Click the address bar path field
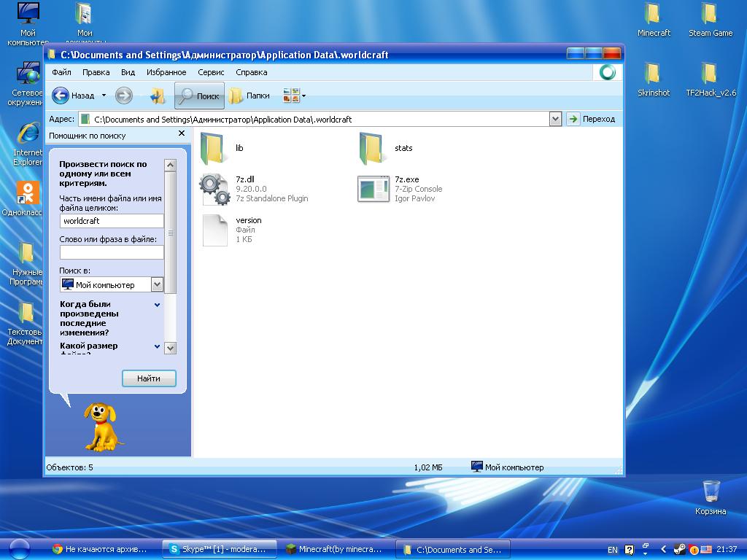 click(313, 119)
